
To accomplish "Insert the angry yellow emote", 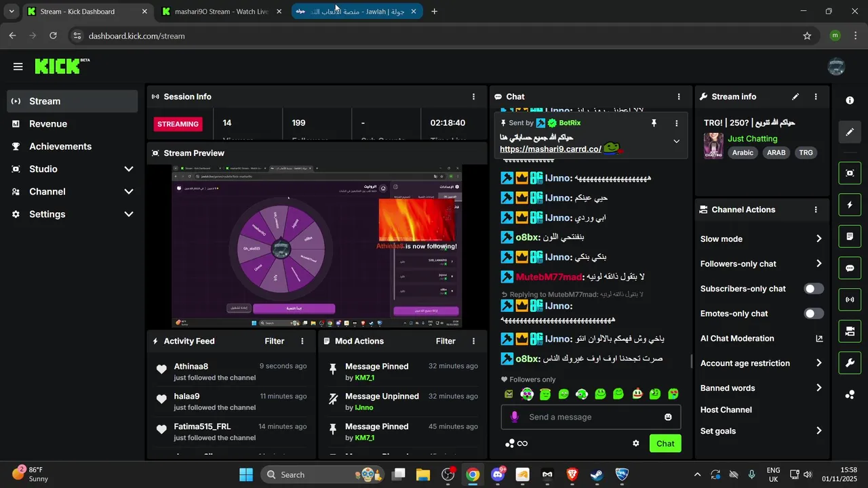I will coord(509,394).
